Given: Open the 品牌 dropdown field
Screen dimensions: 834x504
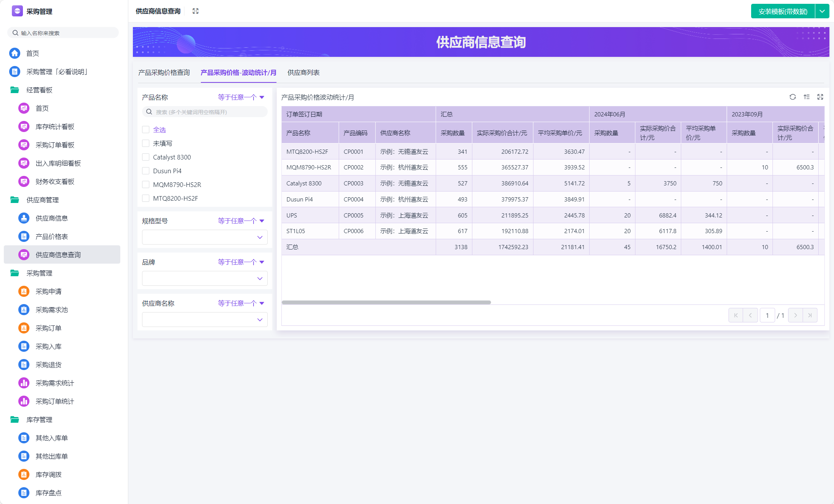Looking at the screenshot, I should point(204,278).
